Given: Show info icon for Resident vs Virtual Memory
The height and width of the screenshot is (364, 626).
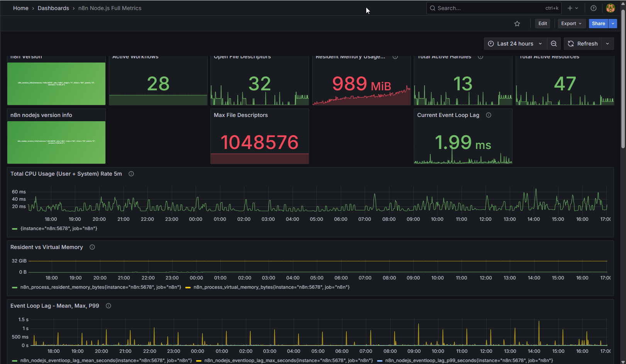Looking at the screenshot, I should pyautogui.click(x=92, y=247).
